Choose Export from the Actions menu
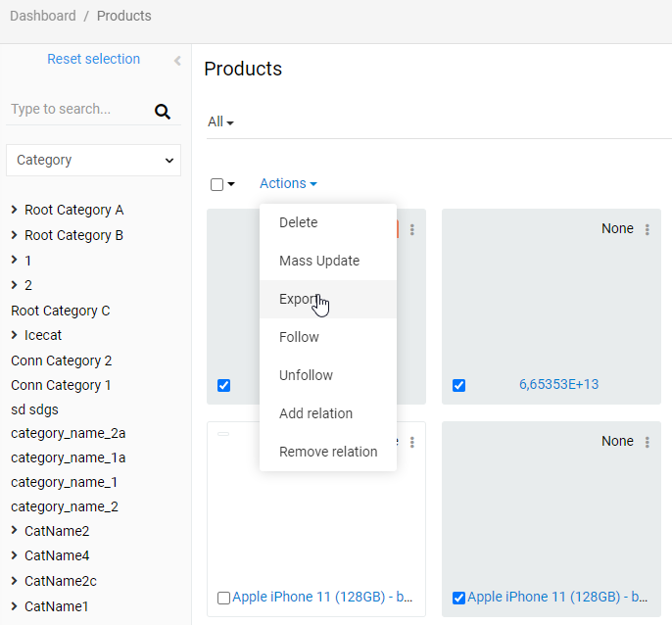Image resolution: width=672 pixels, height=625 pixels. [328, 299]
